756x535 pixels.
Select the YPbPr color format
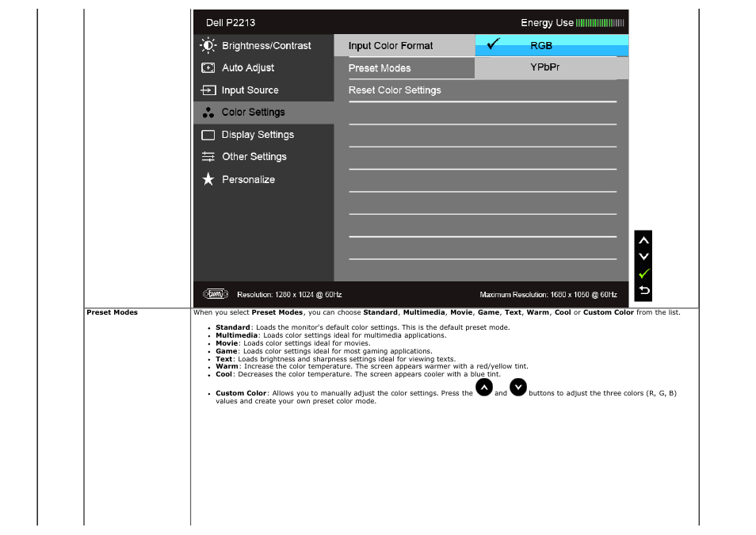pos(552,68)
